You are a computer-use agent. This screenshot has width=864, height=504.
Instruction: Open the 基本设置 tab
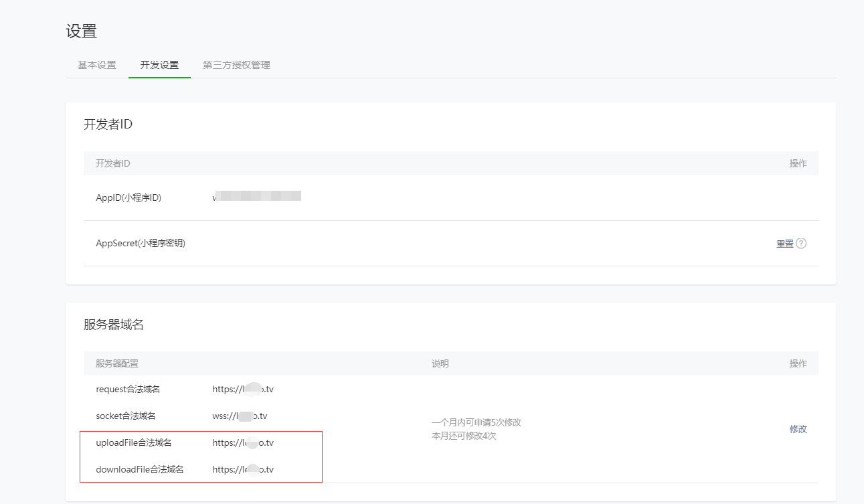click(x=97, y=65)
